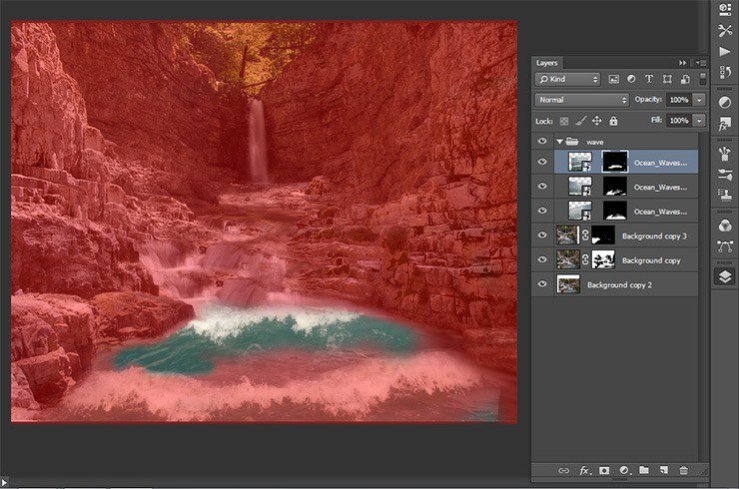The width and height of the screenshot is (739, 489).
Task: Open the Layers panel flyout menu
Action: pyautogui.click(x=700, y=62)
